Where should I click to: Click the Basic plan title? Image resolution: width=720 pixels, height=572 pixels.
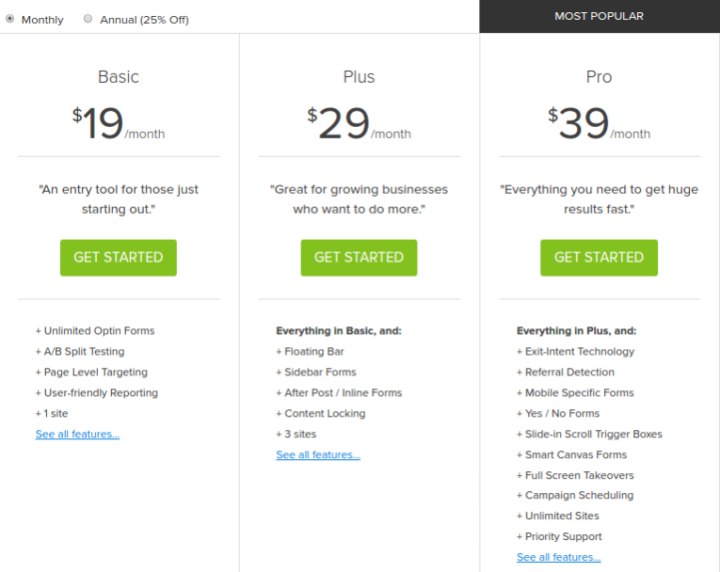(x=118, y=77)
